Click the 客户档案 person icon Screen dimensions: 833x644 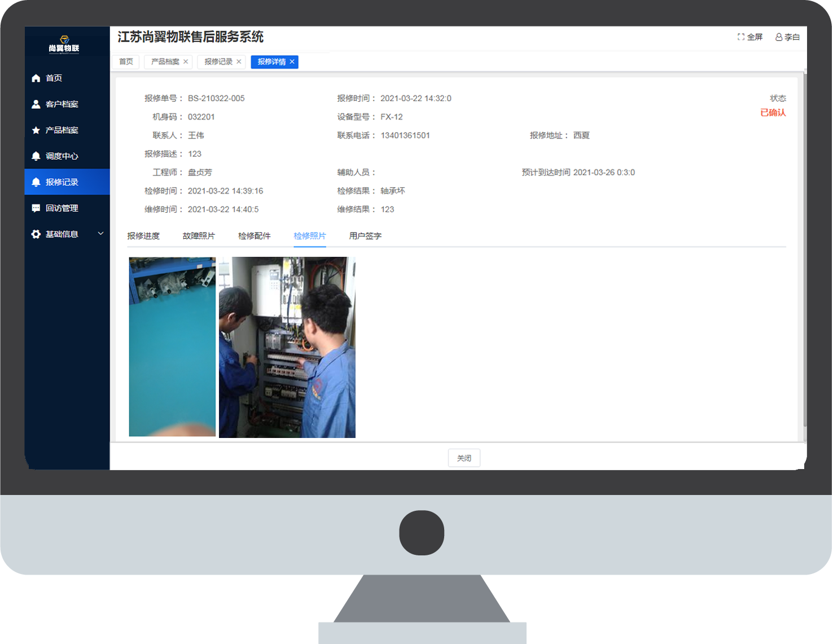pyautogui.click(x=36, y=104)
